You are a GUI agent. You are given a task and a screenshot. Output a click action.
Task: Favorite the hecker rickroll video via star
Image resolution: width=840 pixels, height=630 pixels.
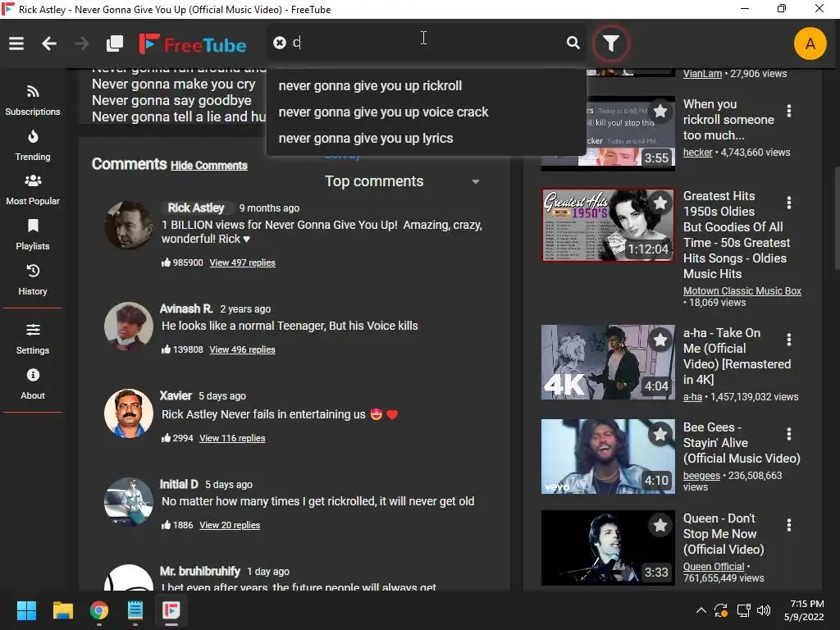[660, 111]
